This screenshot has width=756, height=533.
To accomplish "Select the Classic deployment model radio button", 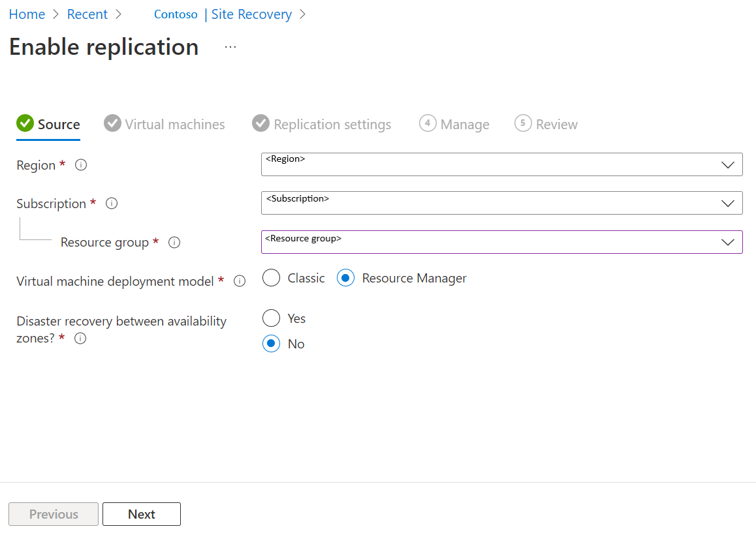I will pyautogui.click(x=271, y=277).
